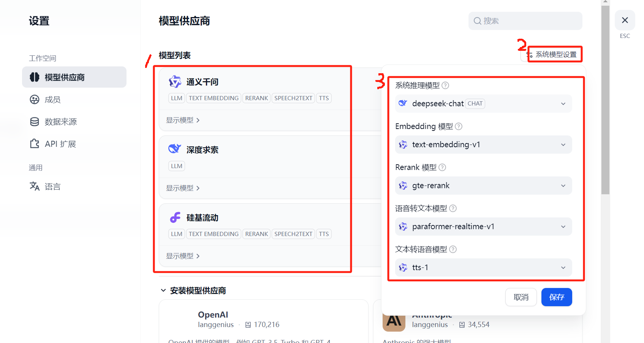Open the Rerank 模型 gte-rerank dropdown
This screenshot has width=644, height=343.
click(x=483, y=186)
